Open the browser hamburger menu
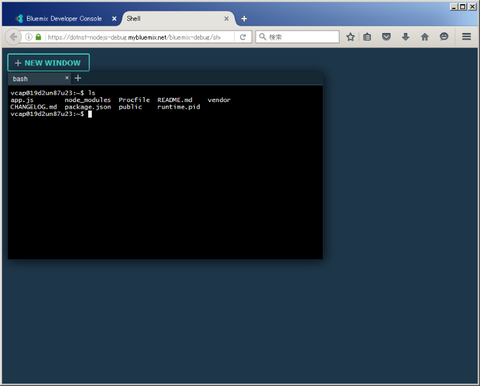480x386 pixels. [467, 37]
